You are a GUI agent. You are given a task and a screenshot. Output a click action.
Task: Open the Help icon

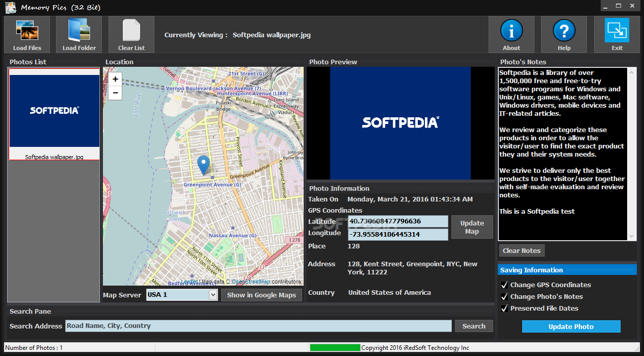tap(564, 34)
